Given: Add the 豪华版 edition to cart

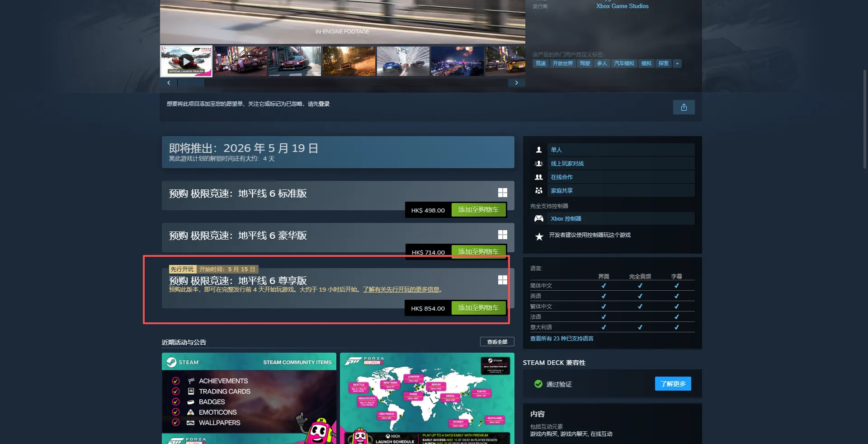Looking at the screenshot, I should pos(478,251).
